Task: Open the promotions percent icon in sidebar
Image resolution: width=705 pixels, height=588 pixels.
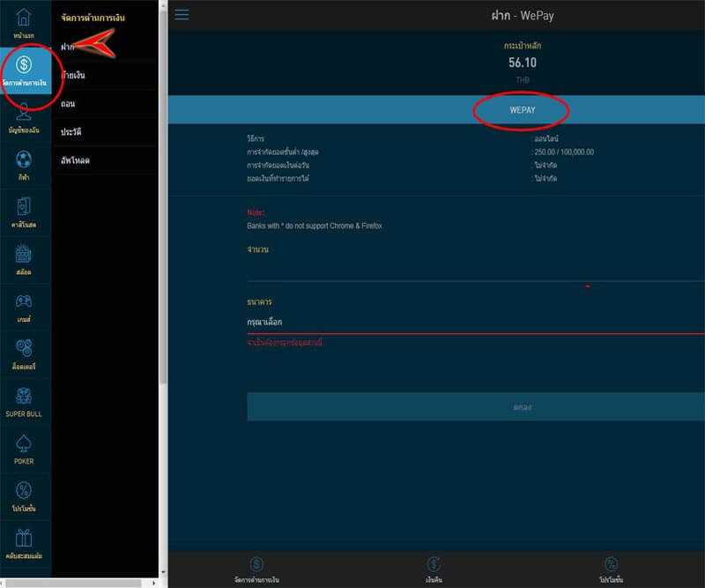Action: (x=24, y=490)
